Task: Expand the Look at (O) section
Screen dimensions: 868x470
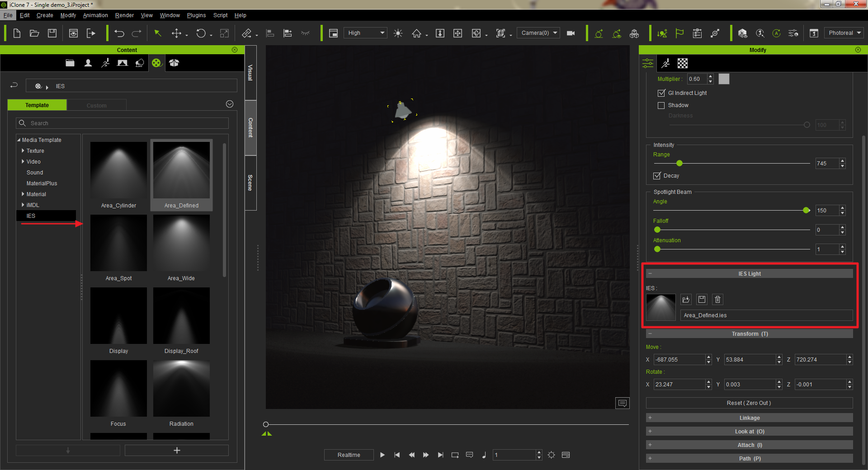Action: pos(749,432)
